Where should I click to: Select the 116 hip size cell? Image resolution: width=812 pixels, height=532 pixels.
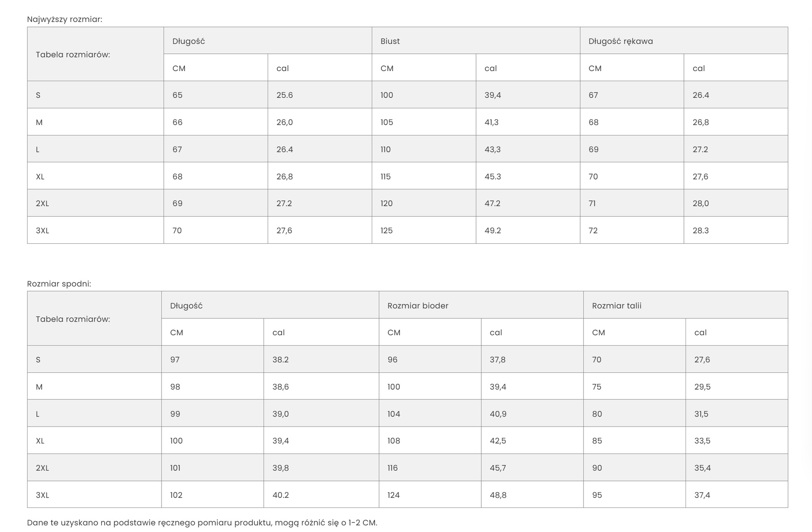392,468
